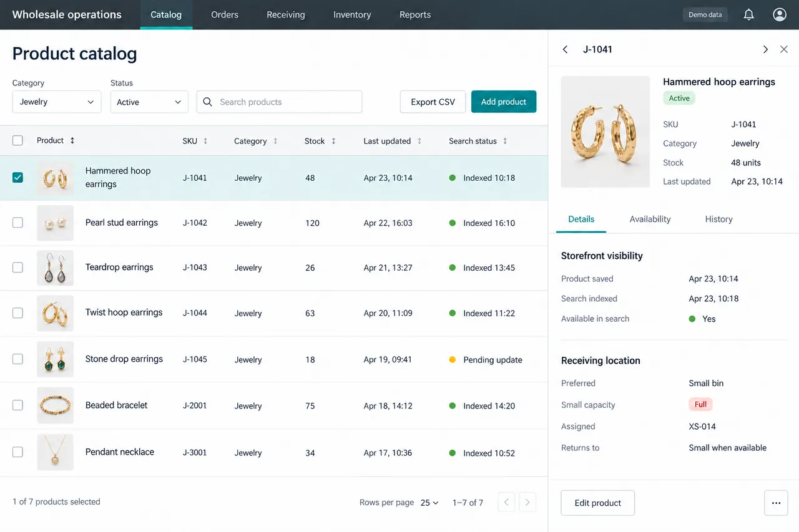
Task: Sort by Search status column arrows
Action: point(505,141)
